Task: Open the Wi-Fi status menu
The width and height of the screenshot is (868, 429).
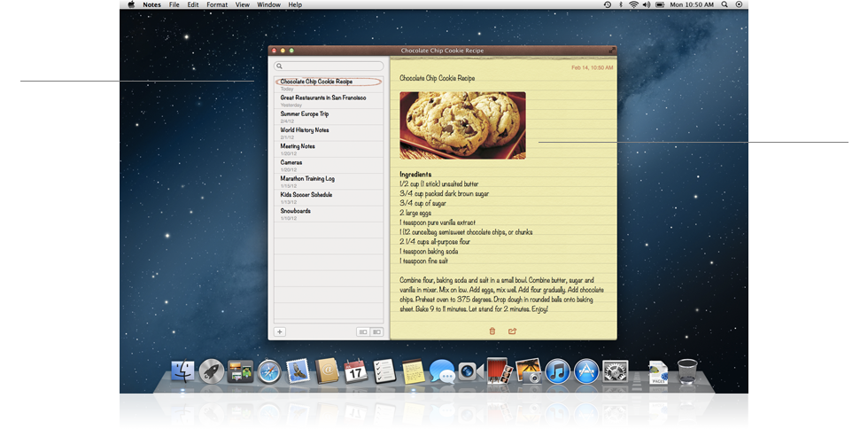Action: 632,4
